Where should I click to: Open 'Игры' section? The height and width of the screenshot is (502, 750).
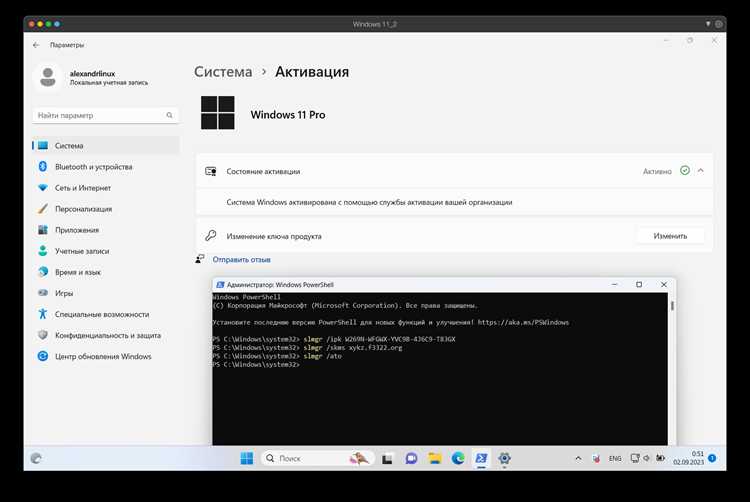(106, 293)
